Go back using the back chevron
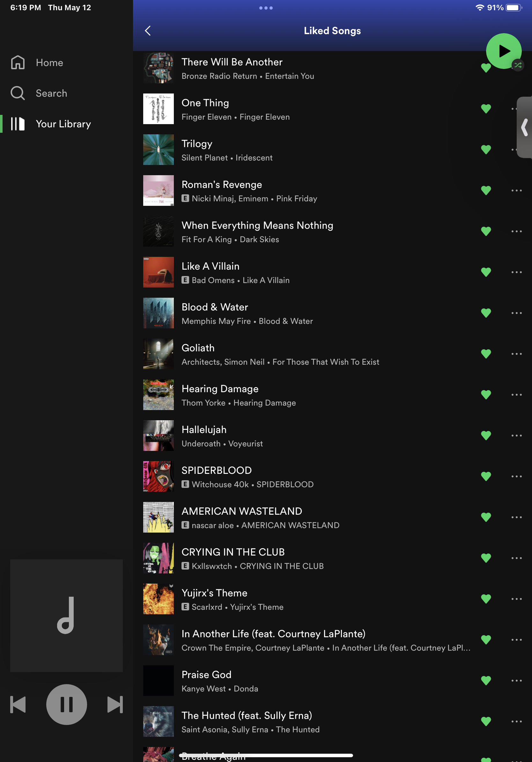The height and width of the screenshot is (762, 532). click(x=148, y=31)
